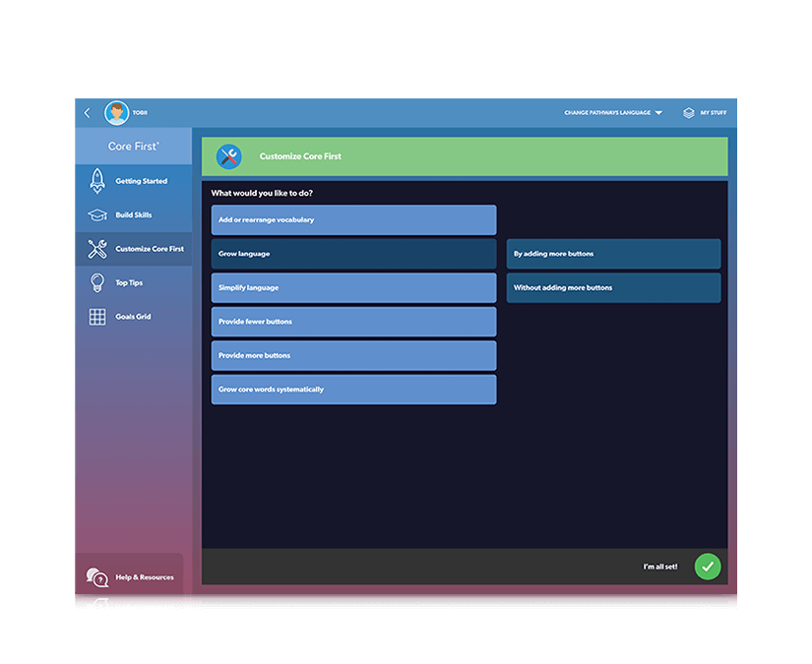This screenshot has width=812, height=664.
Task: Expand the 'Grow core words systematically' option
Action: pyautogui.click(x=352, y=390)
